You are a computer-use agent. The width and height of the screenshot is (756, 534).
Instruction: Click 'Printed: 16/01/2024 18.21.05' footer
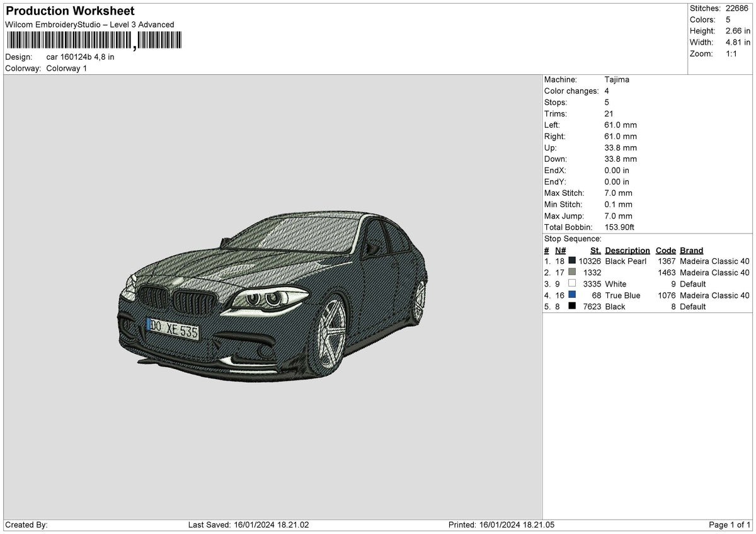501,525
